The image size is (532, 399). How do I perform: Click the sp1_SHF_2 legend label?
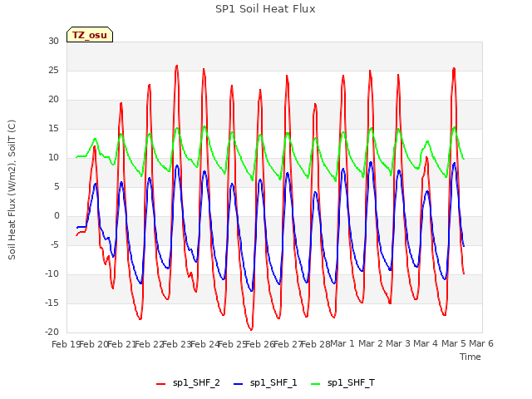click(196, 383)
